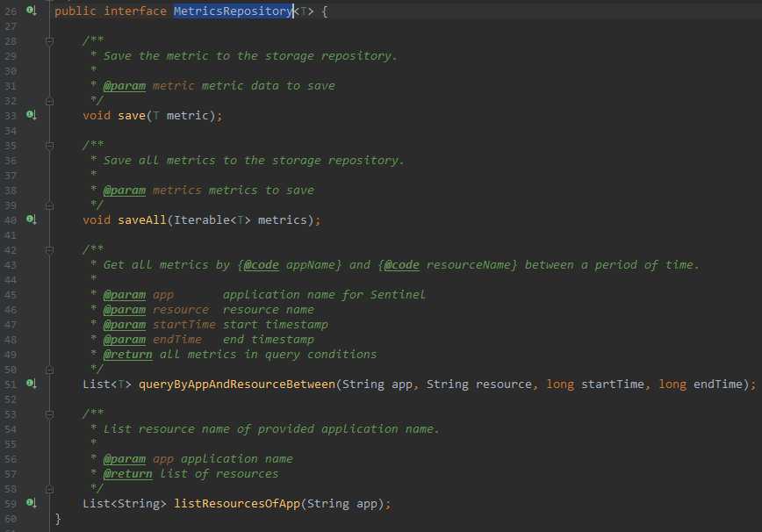The height and width of the screenshot is (532, 762).
Task: Click 'List resource name of provided application name' comment
Action: 271,429
